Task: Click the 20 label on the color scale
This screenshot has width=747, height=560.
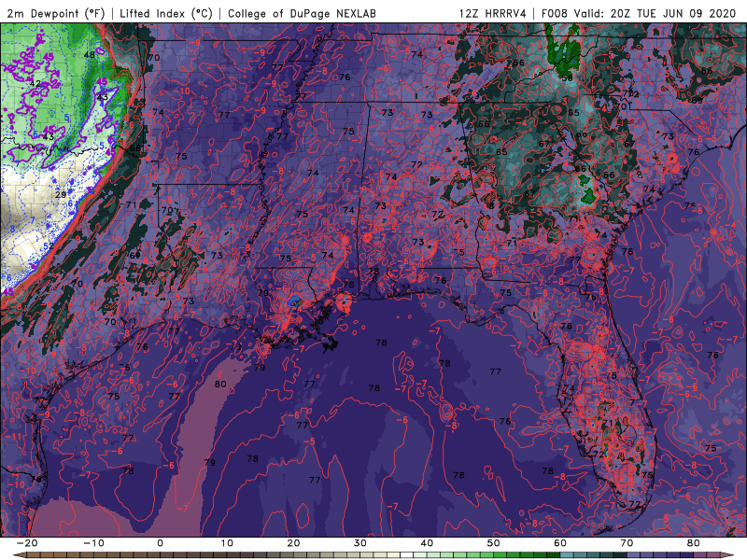Action: coord(293,543)
